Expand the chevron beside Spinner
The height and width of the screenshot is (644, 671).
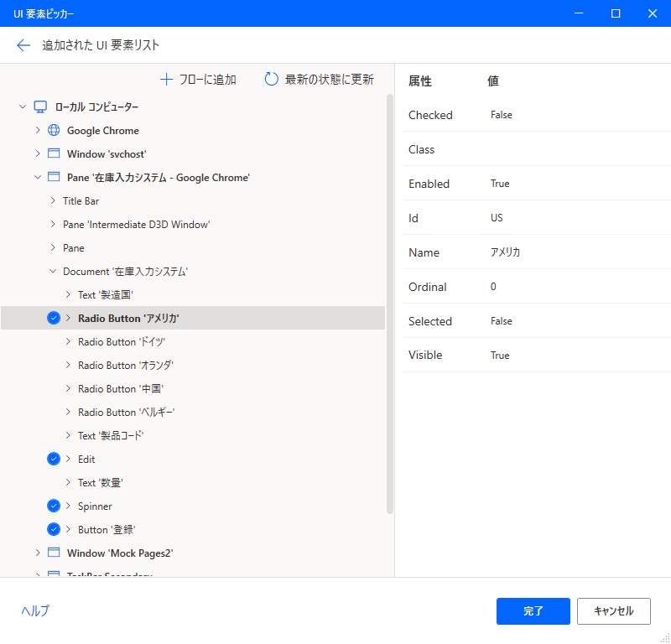tap(68, 506)
